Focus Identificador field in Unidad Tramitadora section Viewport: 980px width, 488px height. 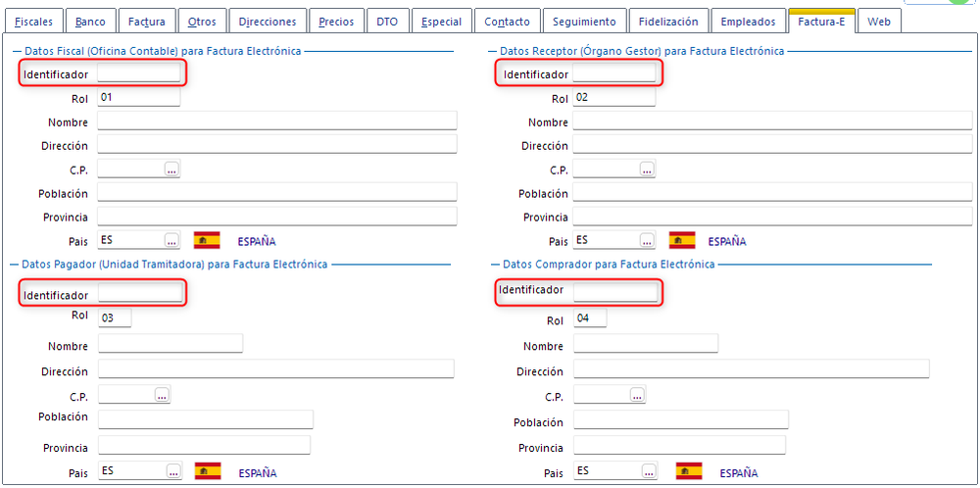coord(140,292)
